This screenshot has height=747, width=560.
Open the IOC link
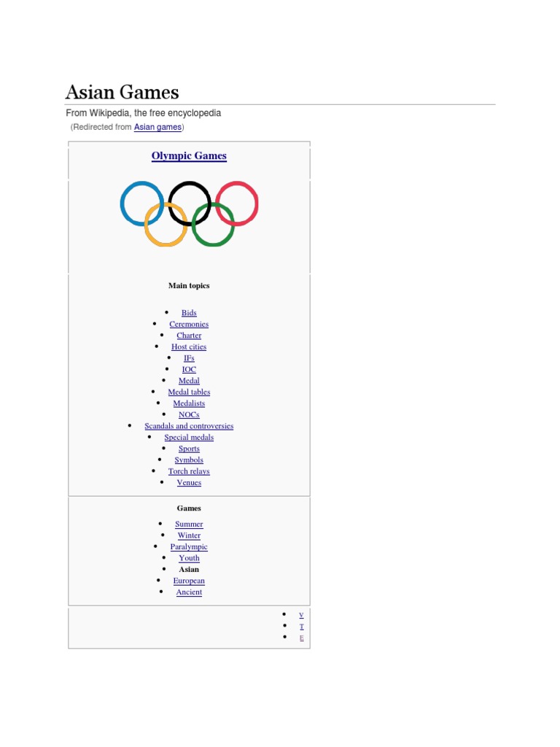(x=189, y=370)
